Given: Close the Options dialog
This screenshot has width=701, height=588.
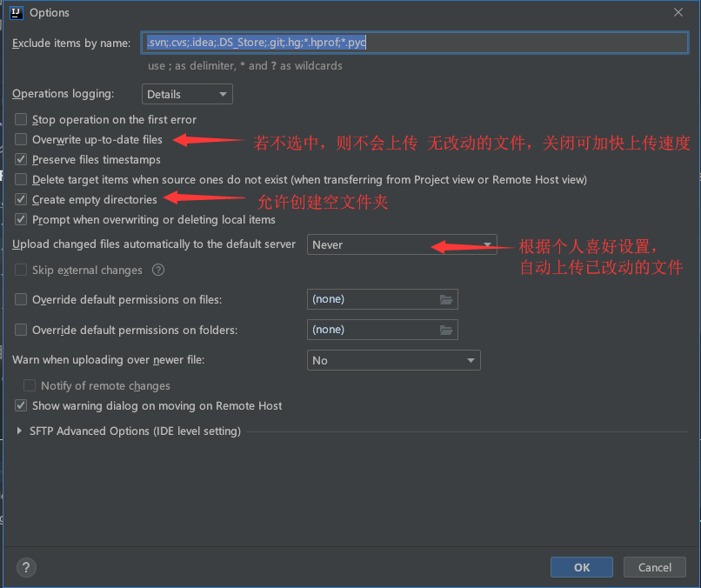Looking at the screenshot, I should (x=678, y=12).
